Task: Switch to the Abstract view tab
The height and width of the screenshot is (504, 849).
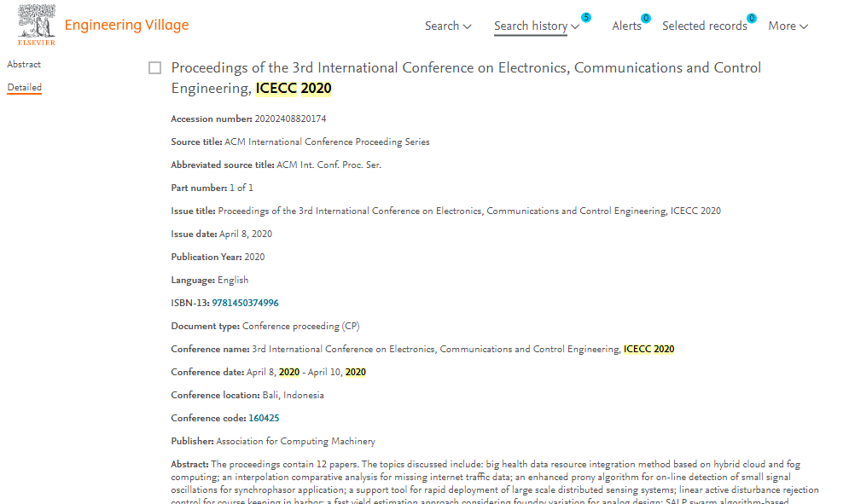Action: coord(24,65)
